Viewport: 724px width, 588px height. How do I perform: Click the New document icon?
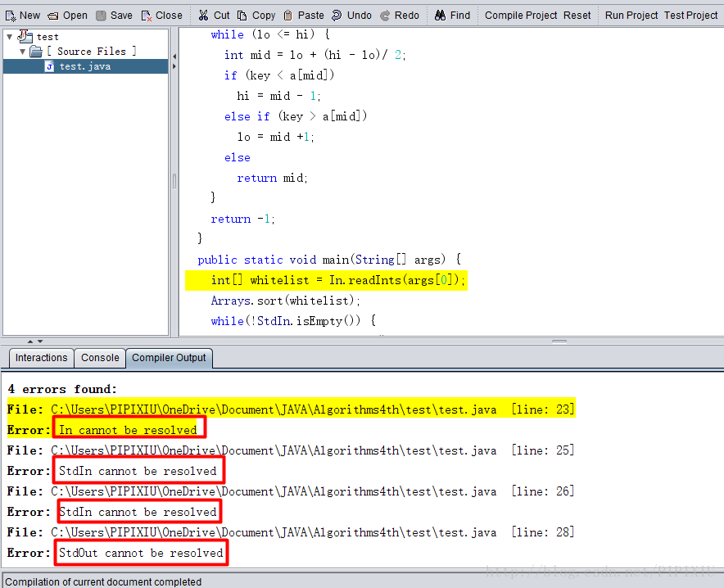tap(11, 16)
